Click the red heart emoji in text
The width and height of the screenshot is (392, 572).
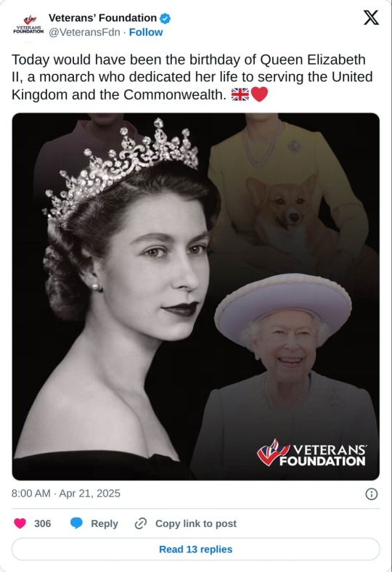tap(260, 94)
